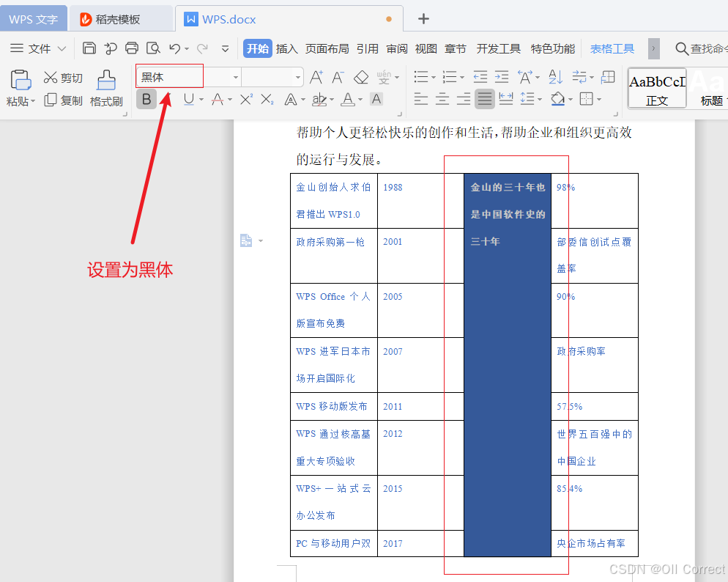The height and width of the screenshot is (582, 728).
Task: Select the 开始 ribbon tab
Action: point(258,48)
